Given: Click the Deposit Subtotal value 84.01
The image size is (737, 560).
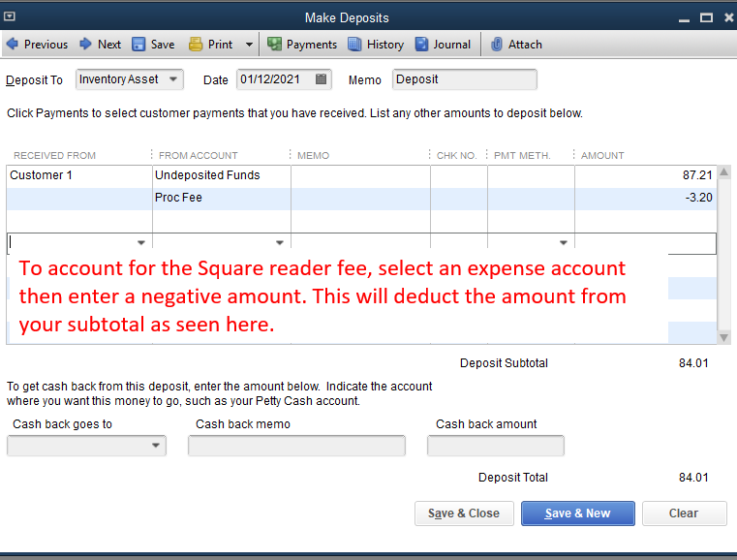Looking at the screenshot, I should (693, 363).
